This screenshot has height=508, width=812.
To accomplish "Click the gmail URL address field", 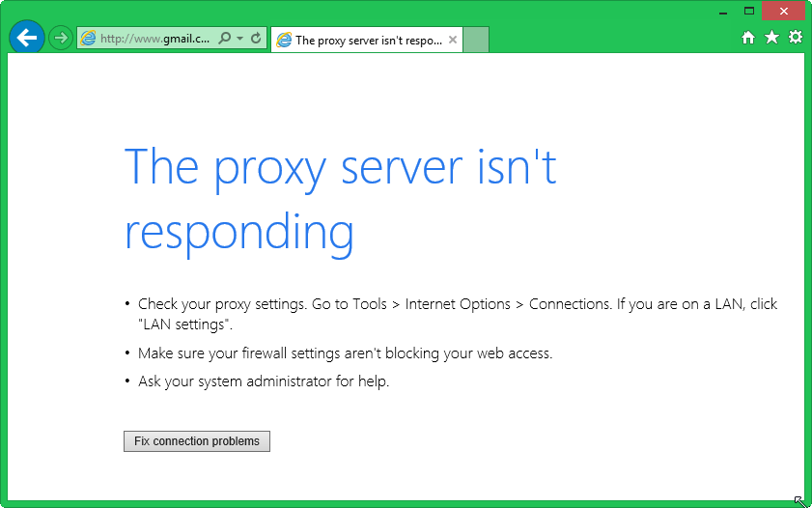I will click(x=154, y=39).
